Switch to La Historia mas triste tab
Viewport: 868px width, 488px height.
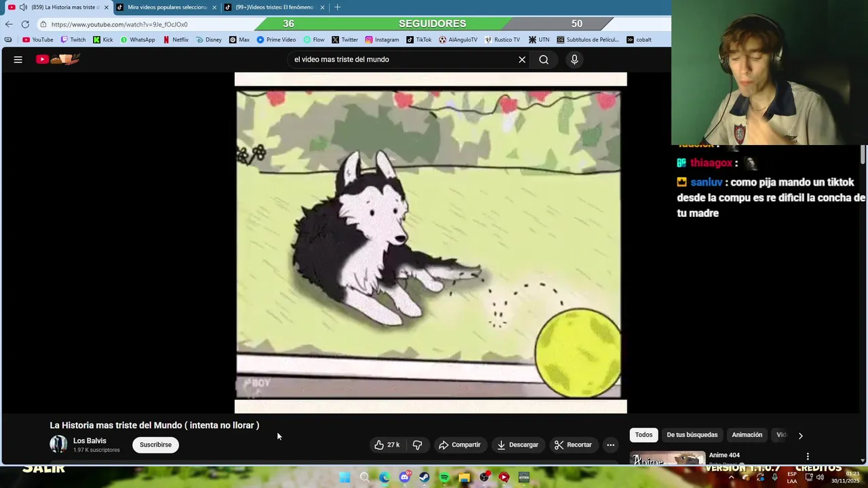pos(58,7)
